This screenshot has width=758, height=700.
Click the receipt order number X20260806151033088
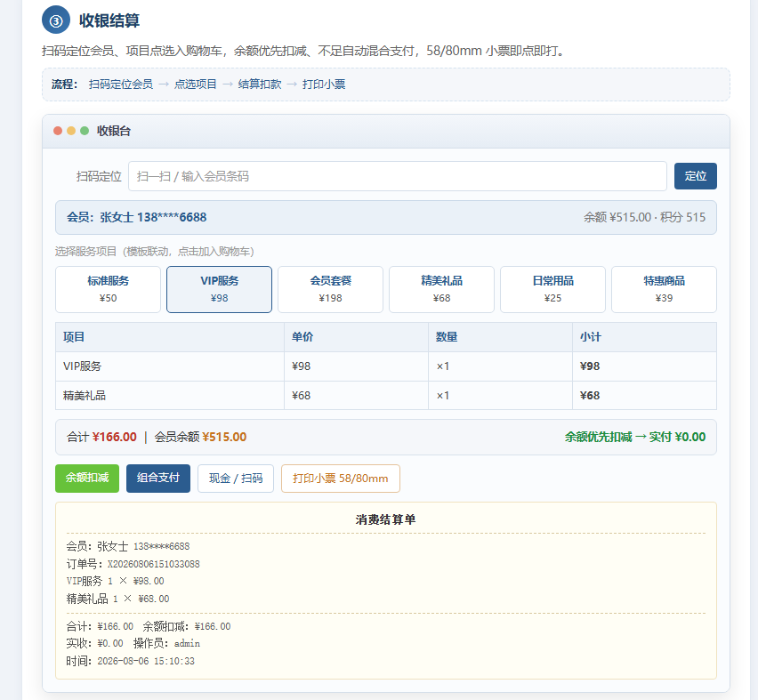[x=154, y=564]
